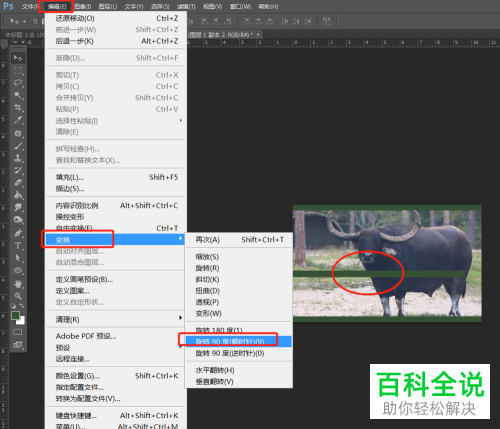Image resolution: width=500 pixels, height=429 pixels.
Task: Select 旋转 90 度(顺时针) submenu entry
Action: (x=239, y=341)
